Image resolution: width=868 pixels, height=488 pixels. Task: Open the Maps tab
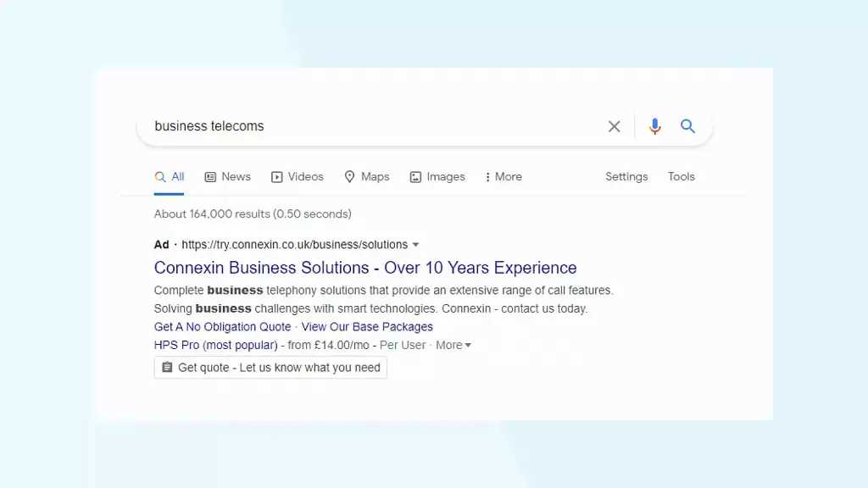click(x=367, y=176)
